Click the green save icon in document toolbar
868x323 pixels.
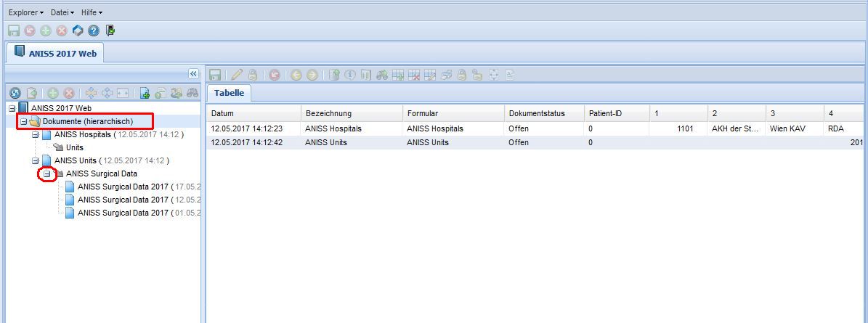click(x=215, y=75)
